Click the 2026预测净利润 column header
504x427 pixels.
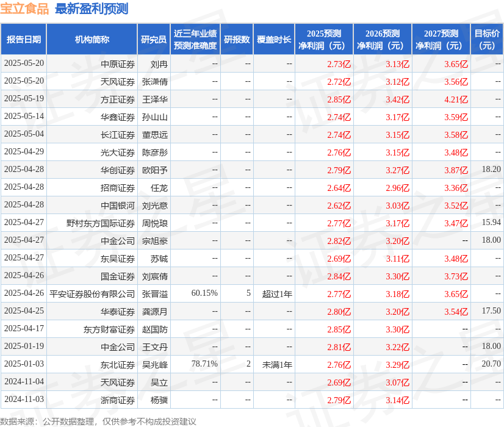point(383,40)
